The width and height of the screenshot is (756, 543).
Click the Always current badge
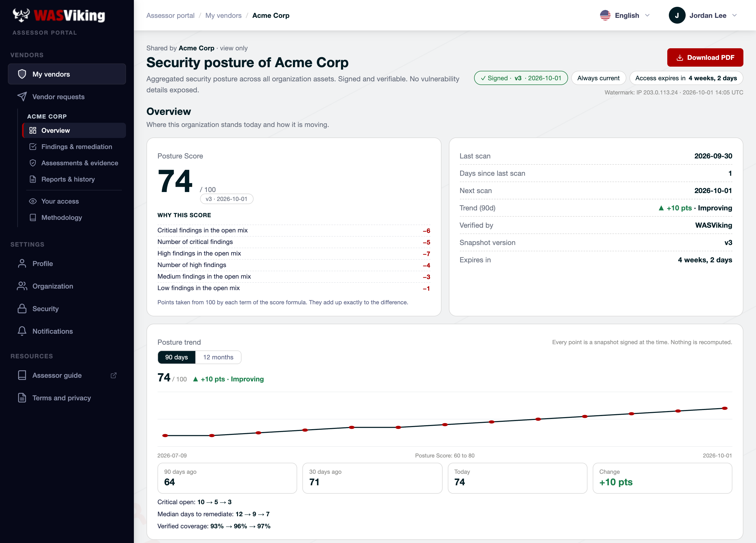pos(598,78)
